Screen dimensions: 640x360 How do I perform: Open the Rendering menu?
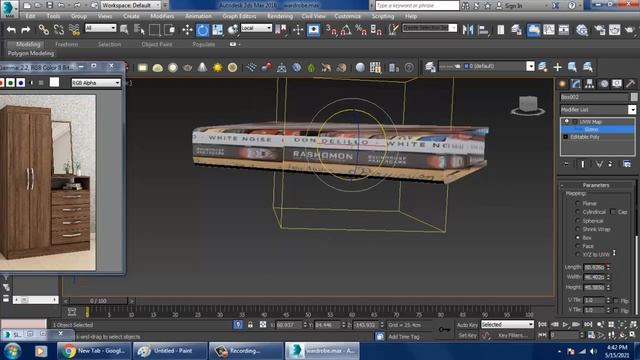(x=280, y=16)
